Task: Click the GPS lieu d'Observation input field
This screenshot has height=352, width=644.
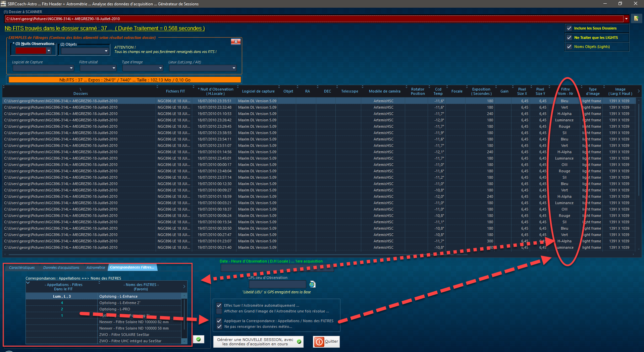Action: [x=277, y=284]
